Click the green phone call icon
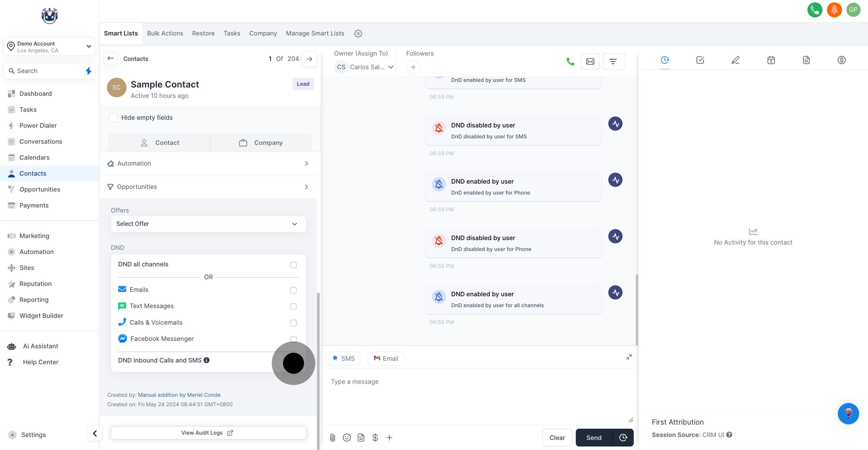 570,61
